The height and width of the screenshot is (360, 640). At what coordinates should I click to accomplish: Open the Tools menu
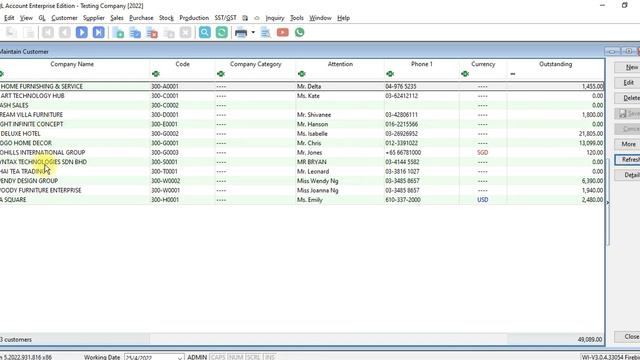tap(297, 18)
